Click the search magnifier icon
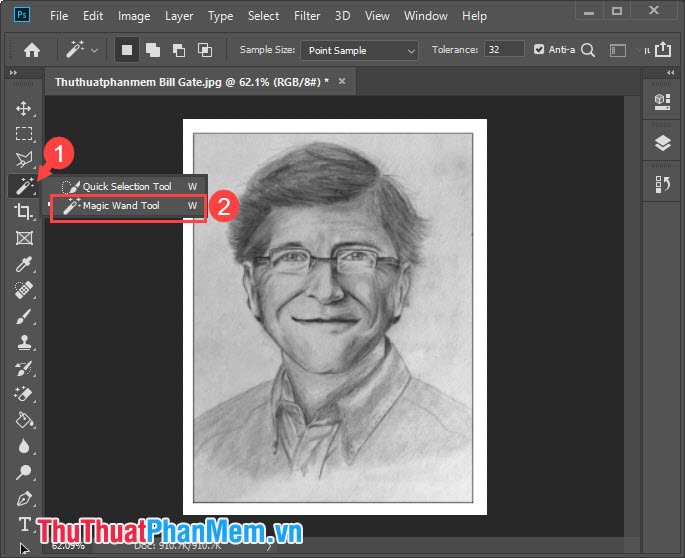The height and width of the screenshot is (558, 685). click(588, 50)
